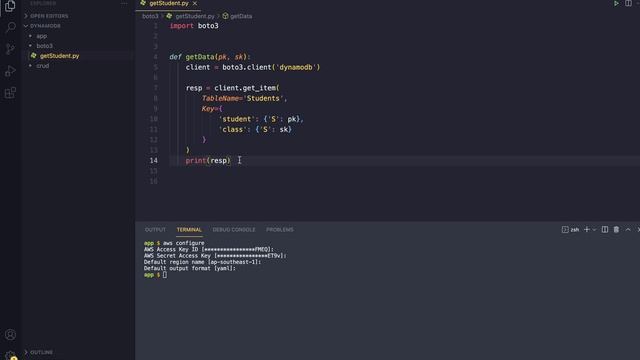640x360 pixels.
Task: Expand the crud folder
Action: tap(42, 66)
